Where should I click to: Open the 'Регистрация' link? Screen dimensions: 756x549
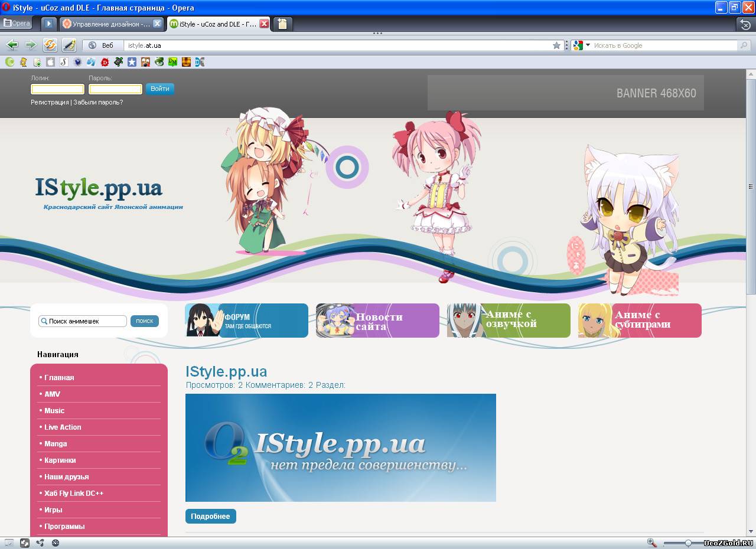tap(50, 102)
